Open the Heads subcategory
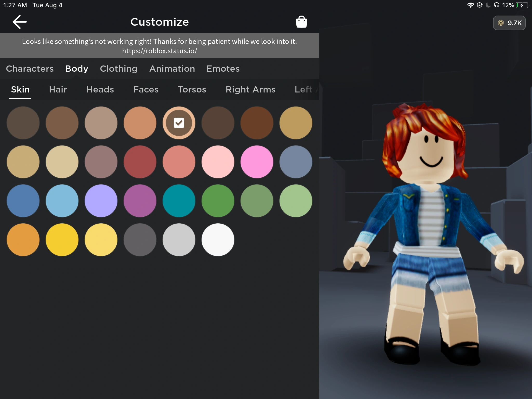The height and width of the screenshot is (399, 532). coord(100,89)
